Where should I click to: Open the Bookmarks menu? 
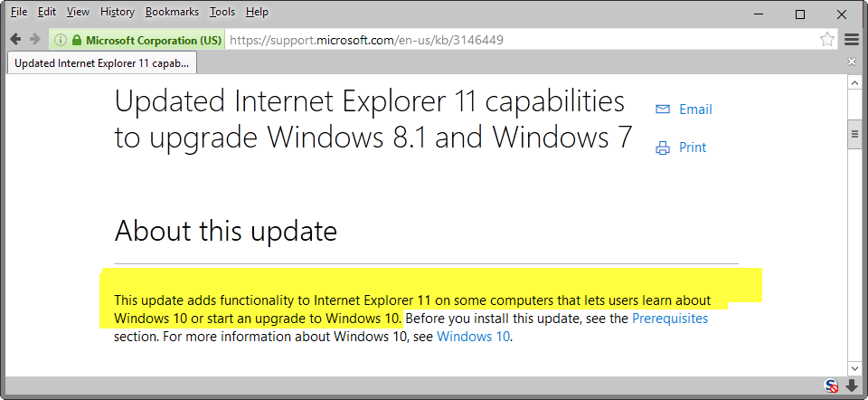[171, 12]
